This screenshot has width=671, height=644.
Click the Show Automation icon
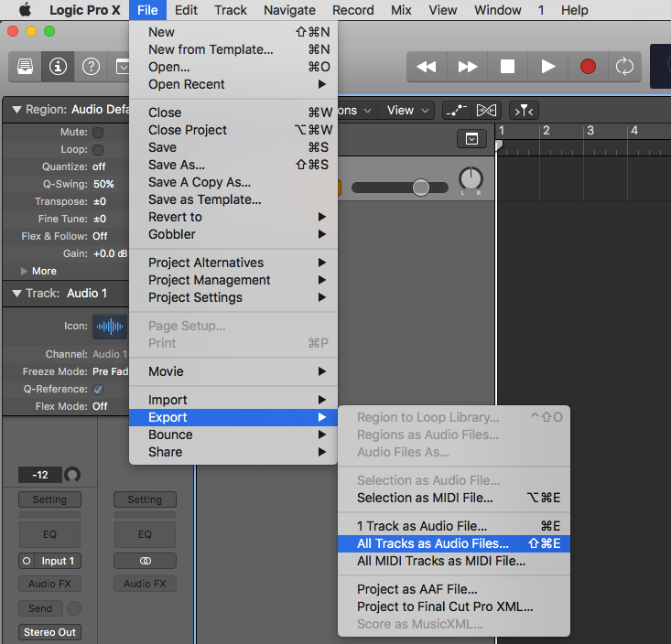(x=456, y=111)
